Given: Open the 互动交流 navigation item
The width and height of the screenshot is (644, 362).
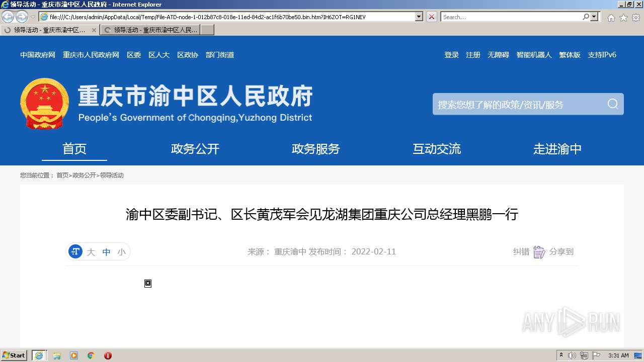Looking at the screenshot, I should click(x=437, y=149).
